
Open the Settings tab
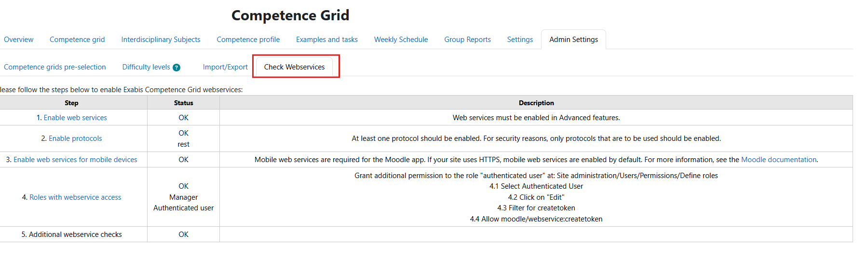click(x=520, y=40)
